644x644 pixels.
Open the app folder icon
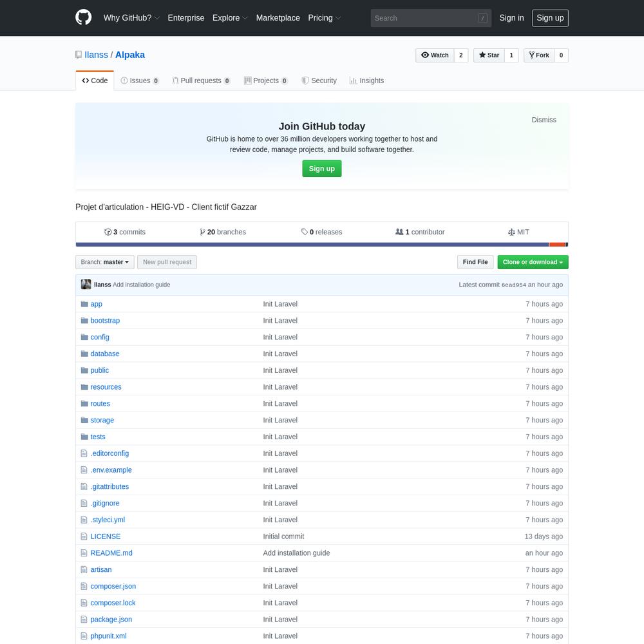coord(84,304)
